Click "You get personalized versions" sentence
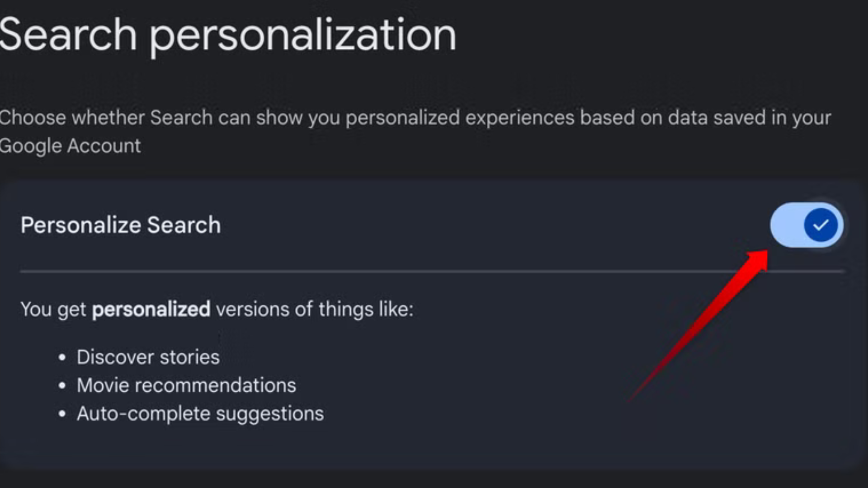 point(217,310)
